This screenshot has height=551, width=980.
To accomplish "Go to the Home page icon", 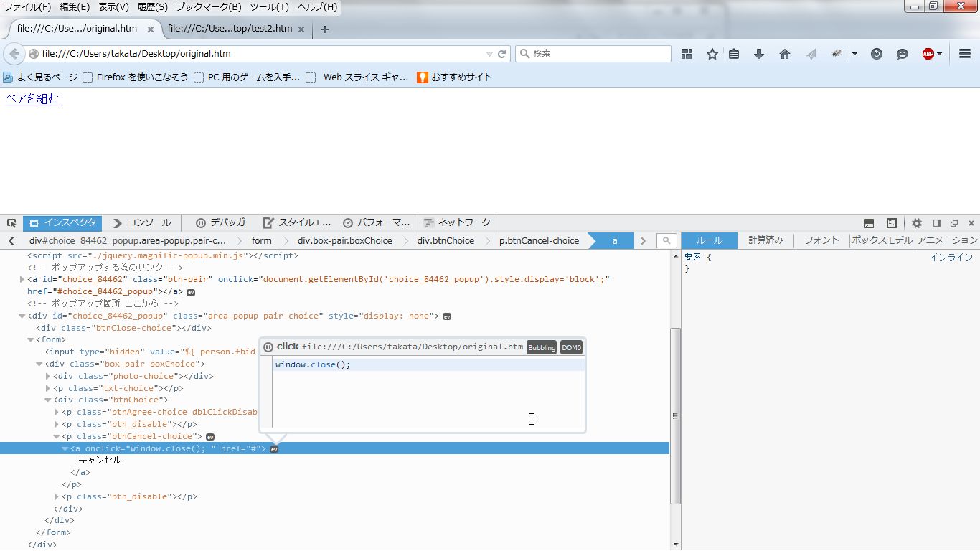I will (x=785, y=54).
